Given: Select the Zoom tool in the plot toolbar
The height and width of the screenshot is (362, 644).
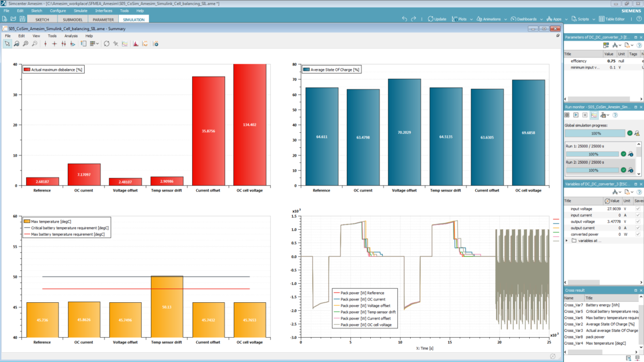Looking at the screenshot, I should click(x=17, y=44).
